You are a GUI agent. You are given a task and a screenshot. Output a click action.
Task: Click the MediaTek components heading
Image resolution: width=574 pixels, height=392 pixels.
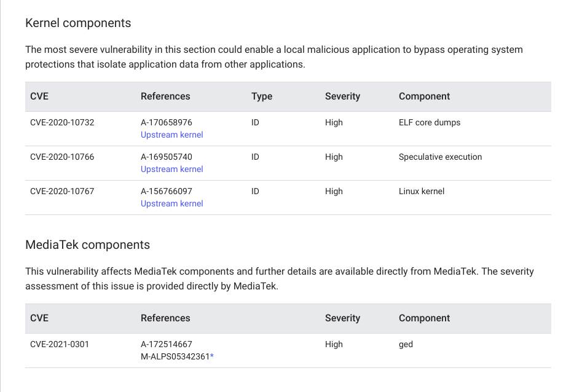pyautogui.click(x=87, y=245)
